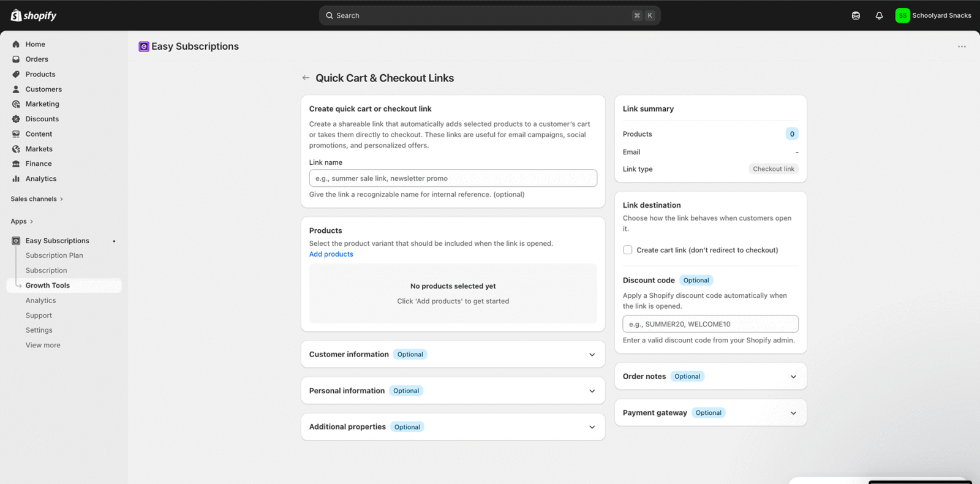
Task: Select Growth Tools in sidebar
Action: (x=64, y=285)
